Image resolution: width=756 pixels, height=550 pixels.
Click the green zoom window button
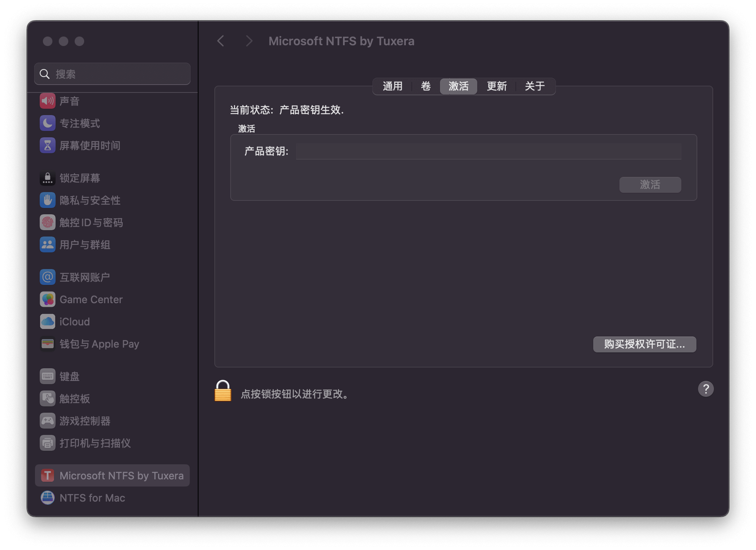[79, 41]
